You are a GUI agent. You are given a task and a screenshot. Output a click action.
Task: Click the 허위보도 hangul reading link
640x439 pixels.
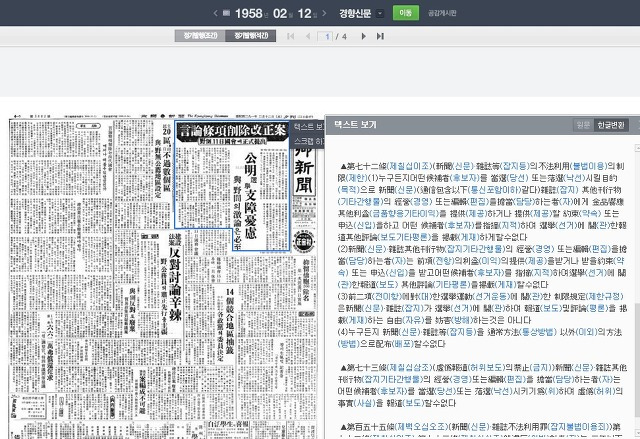(x=485, y=367)
